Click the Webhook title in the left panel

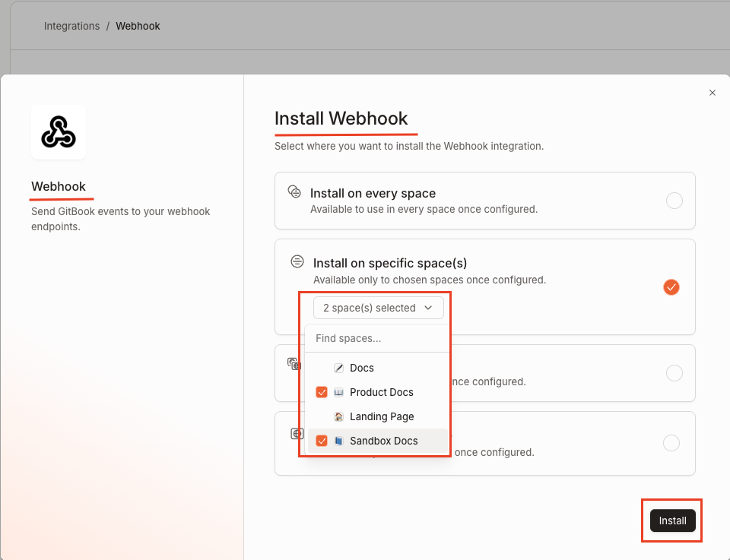59,186
